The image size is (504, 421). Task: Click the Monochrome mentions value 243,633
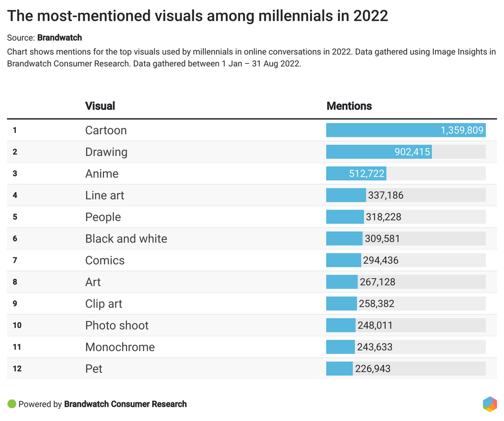[375, 347]
